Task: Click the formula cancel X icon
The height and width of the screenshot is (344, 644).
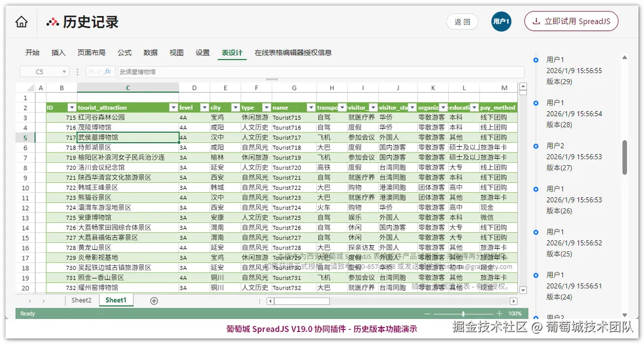Action: point(91,72)
